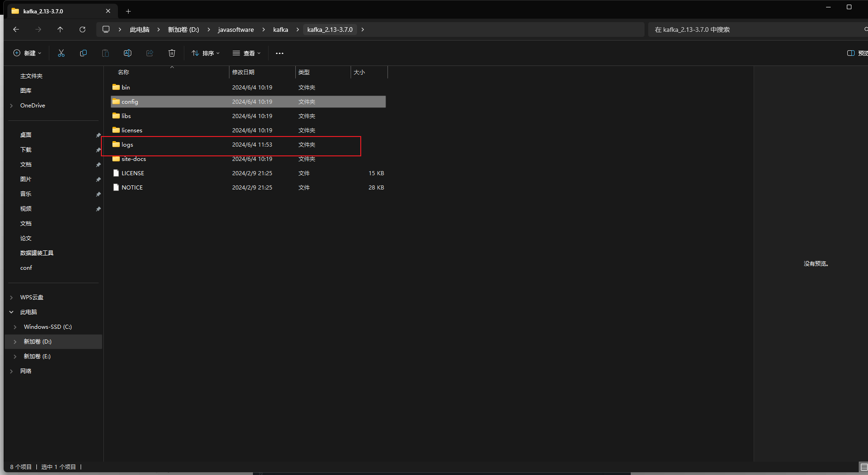
Task: Go back to the previous folder
Action: pyautogui.click(x=16, y=30)
